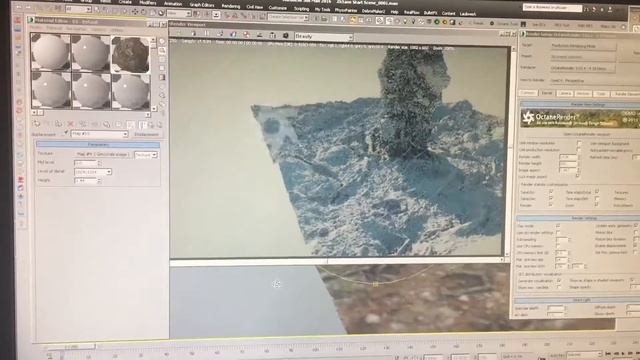Image resolution: width=640 pixels, height=360 pixels.
Task: Click Go to Parent icon in Material Editor
Action: (151, 125)
